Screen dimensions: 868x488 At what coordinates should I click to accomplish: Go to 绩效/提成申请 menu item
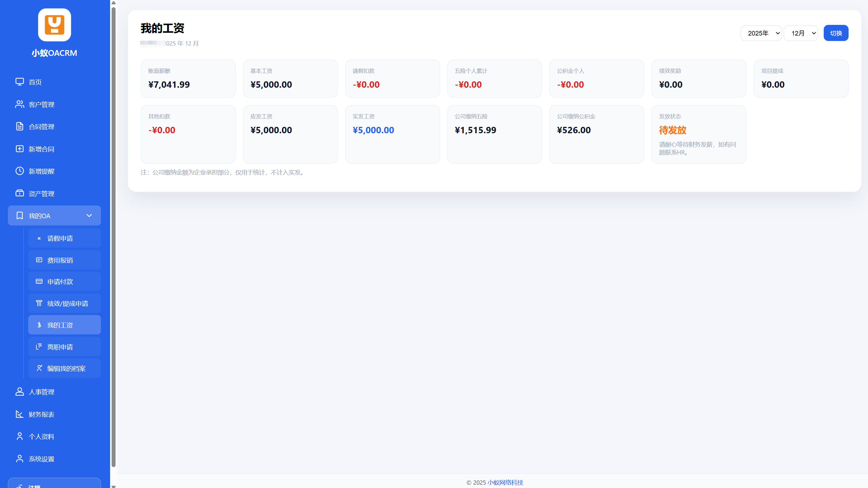click(x=67, y=303)
